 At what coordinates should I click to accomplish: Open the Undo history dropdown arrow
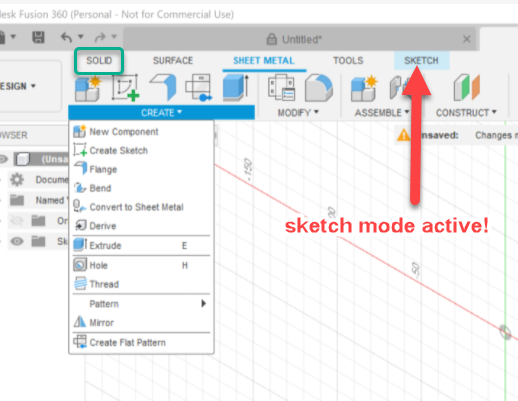[x=81, y=36]
